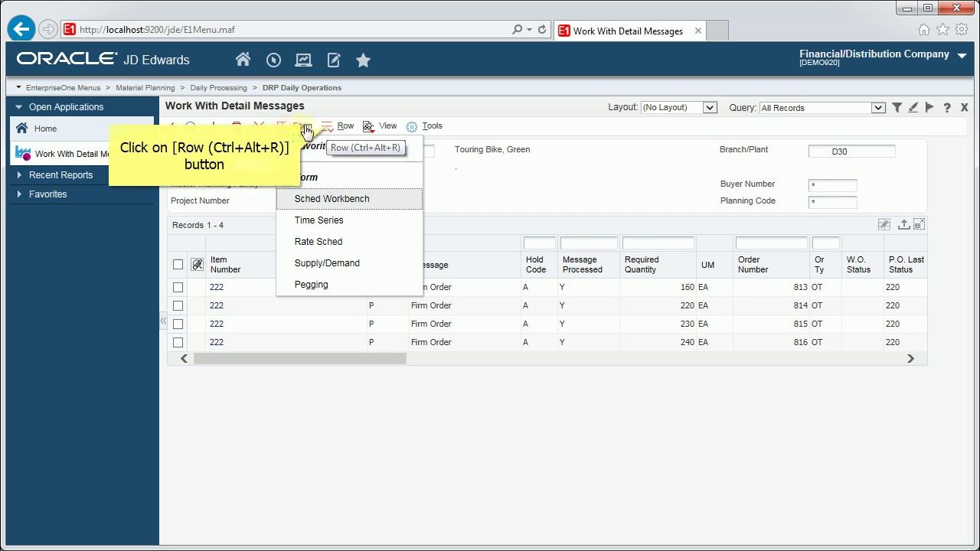Click the grid customize icon

(884, 224)
